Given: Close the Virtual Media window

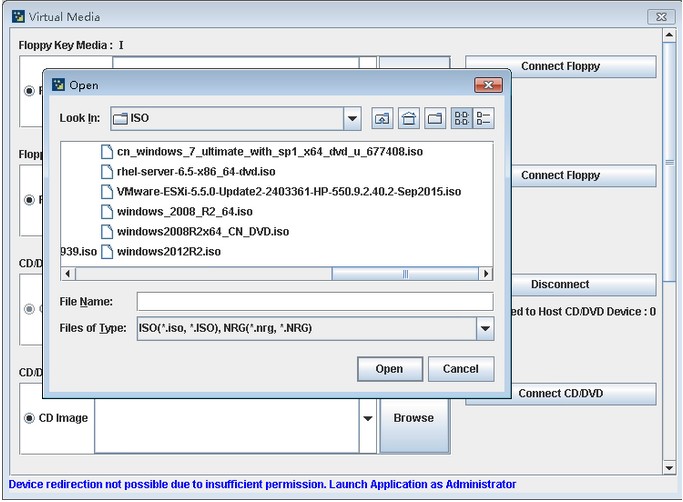Looking at the screenshot, I should pos(661,17).
